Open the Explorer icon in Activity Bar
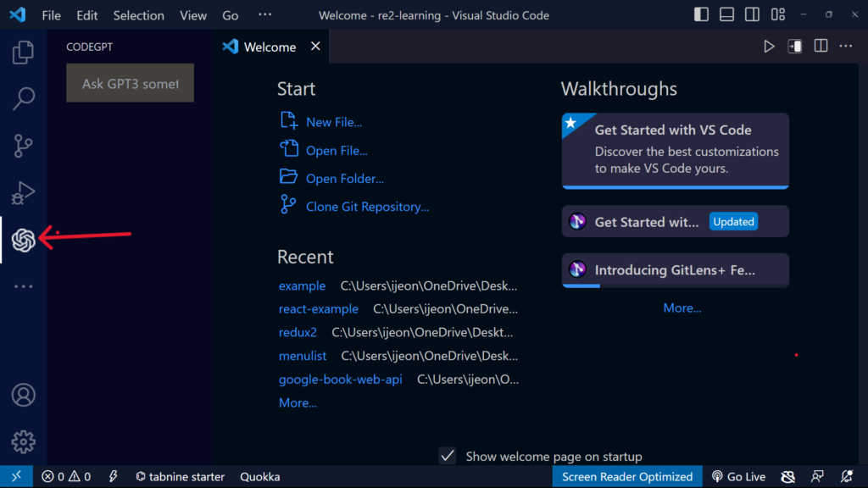868x488 pixels. [x=23, y=52]
